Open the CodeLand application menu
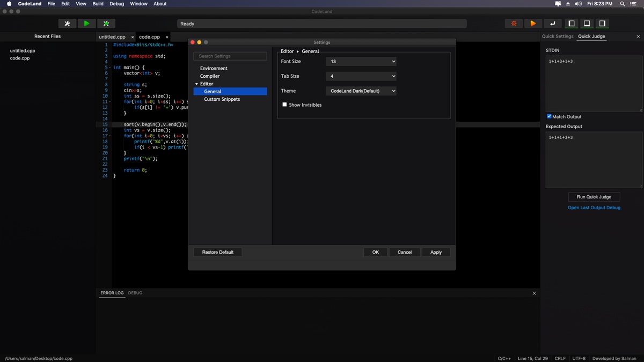The height and width of the screenshot is (362, 644). click(x=30, y=4)
